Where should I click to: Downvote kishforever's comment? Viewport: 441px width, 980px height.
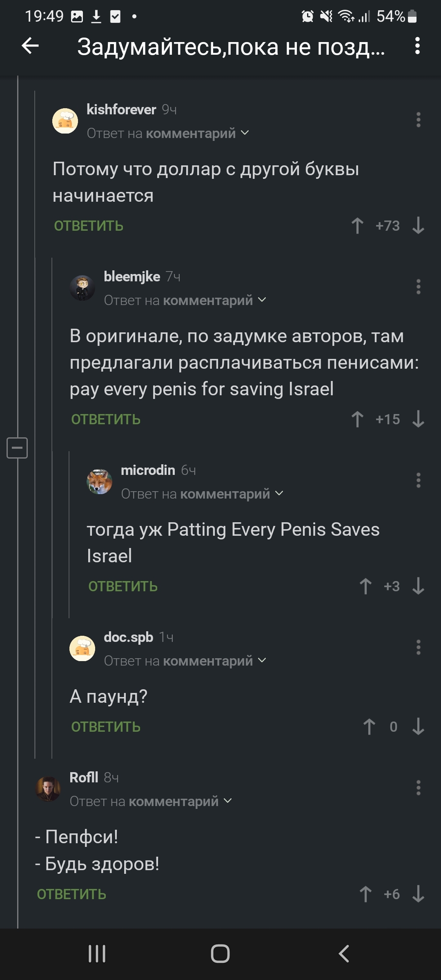(418, 226)
